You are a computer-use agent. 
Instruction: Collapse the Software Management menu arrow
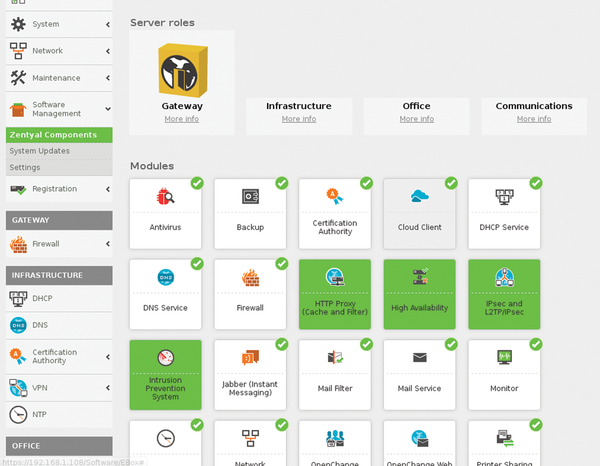point(108,109)
